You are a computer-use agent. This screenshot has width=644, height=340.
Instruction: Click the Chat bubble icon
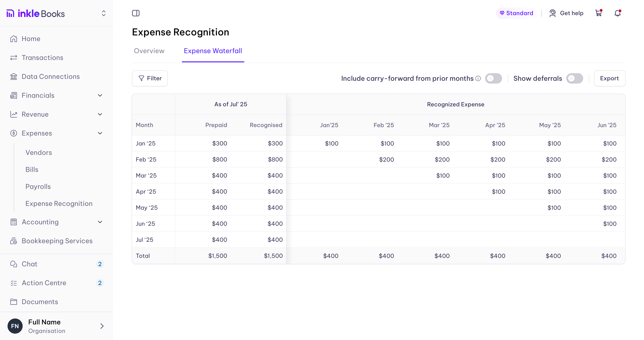pos(14,264)
